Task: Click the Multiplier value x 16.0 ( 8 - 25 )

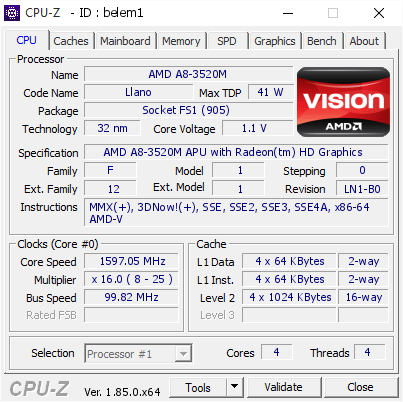Action: (131, 279)
